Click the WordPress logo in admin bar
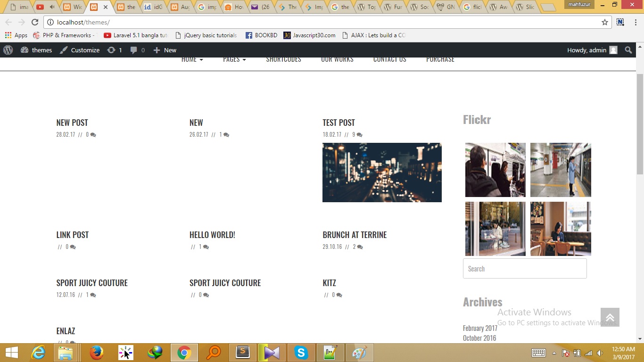The height and width of the screenshot is (362, 644). click(8, 50)
